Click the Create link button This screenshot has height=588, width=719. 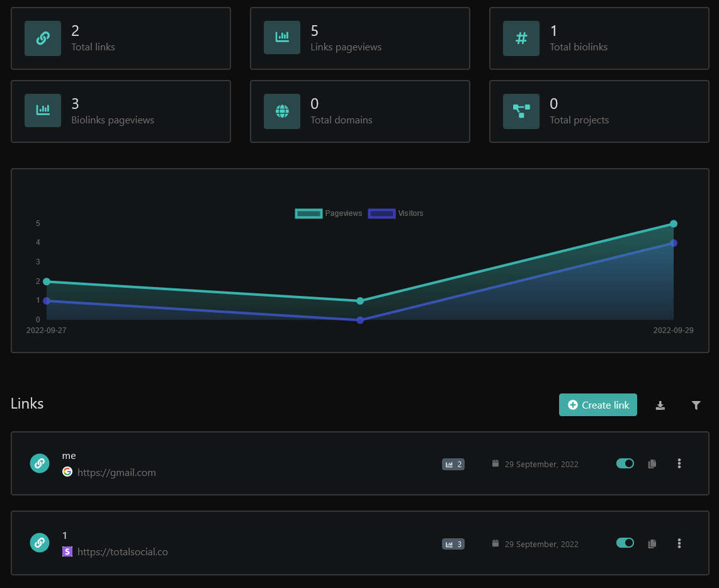tap(598, 405)
